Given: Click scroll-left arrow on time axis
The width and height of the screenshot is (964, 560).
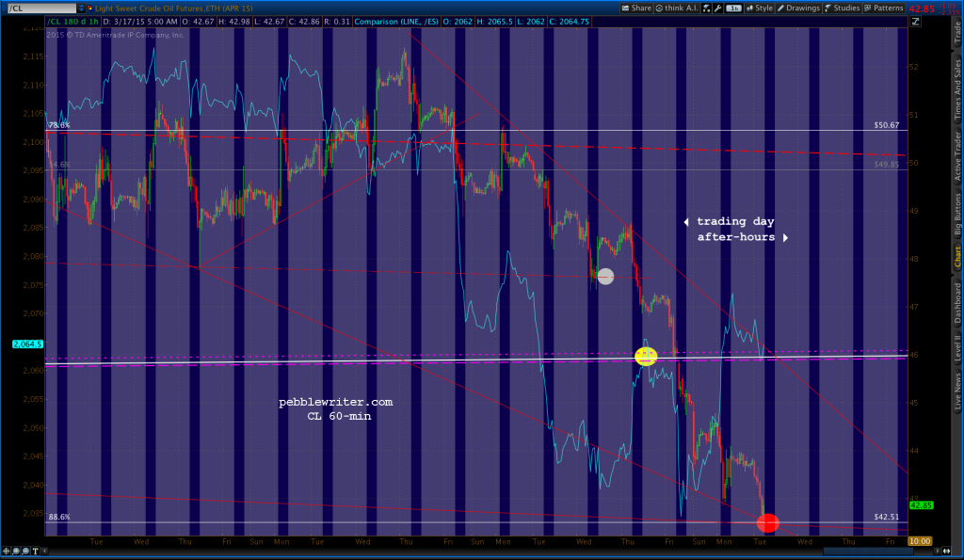Looking at the screenshot, I should pyautogui.click(x=44, y=551).
